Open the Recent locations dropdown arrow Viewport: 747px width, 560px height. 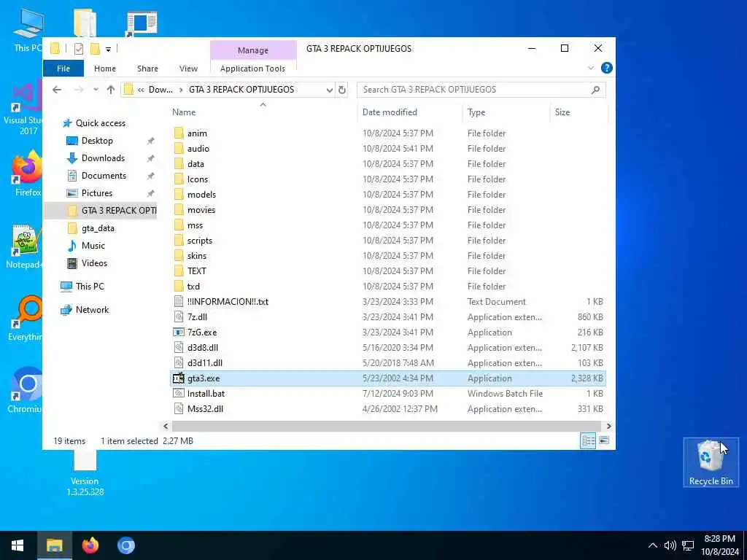pos(96,90)
